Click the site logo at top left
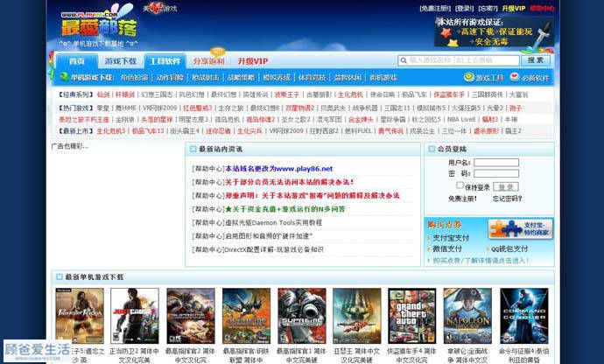Screen dimensions: 604x364 (99, 28)
